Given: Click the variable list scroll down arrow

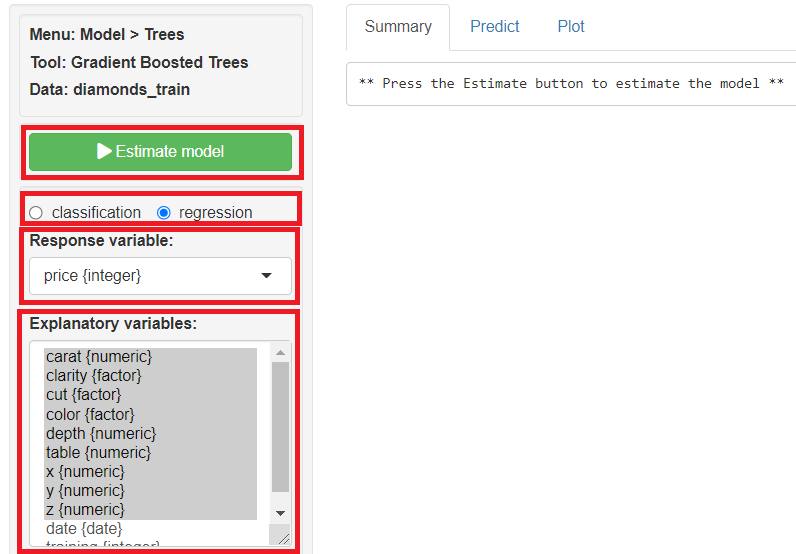Looking at the screenshot, I should point(280,513).
